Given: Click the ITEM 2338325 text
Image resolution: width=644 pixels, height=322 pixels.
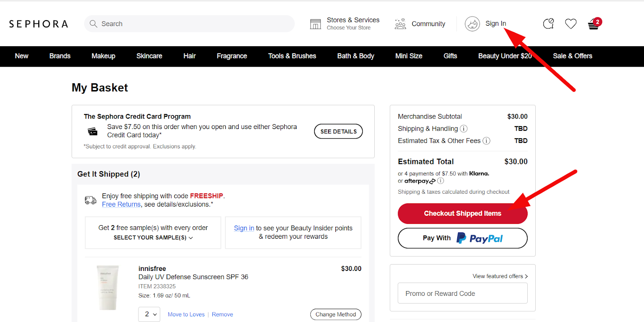Looking at the screenshot, I should (157, 286).
